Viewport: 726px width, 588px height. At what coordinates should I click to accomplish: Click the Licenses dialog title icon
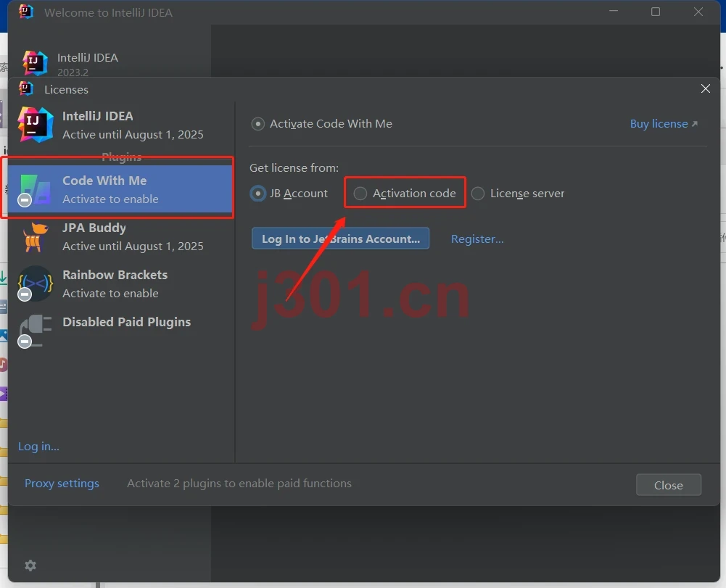pyautogui.click(x=26, y=88)
